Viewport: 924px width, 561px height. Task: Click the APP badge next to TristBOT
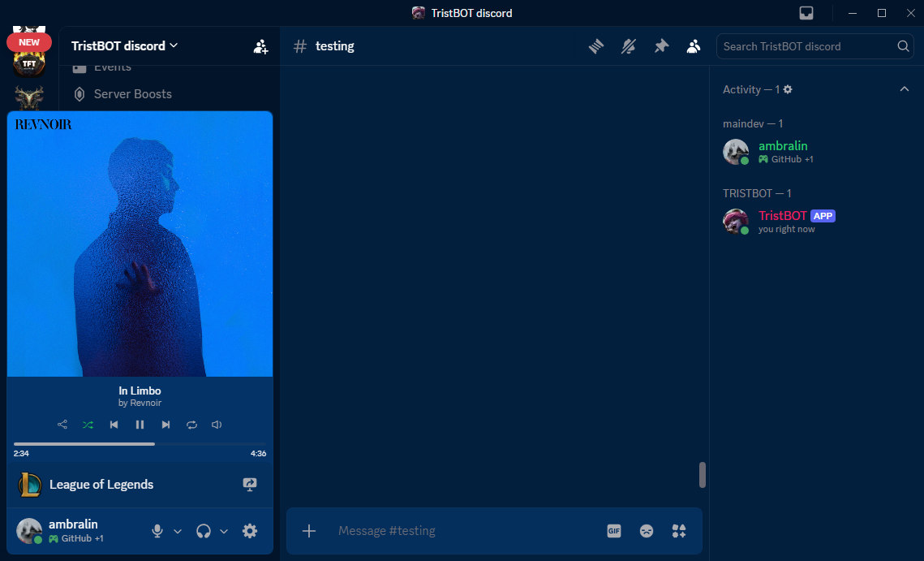click(823, 216)
